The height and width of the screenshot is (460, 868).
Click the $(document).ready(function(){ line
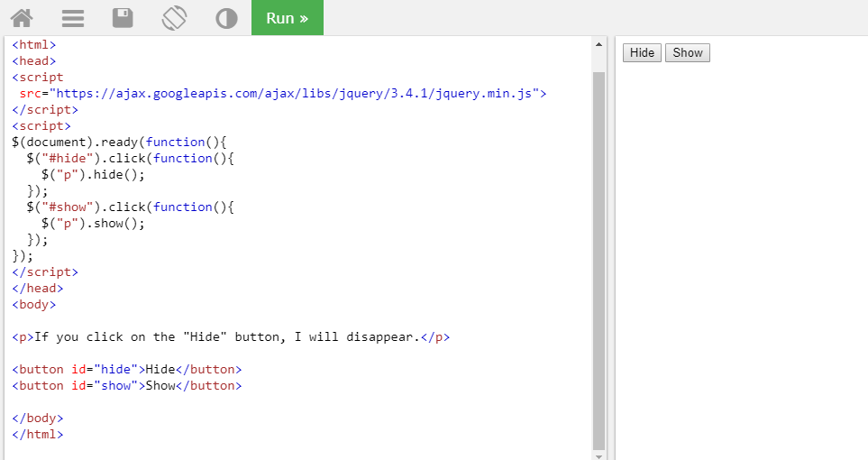119,142
